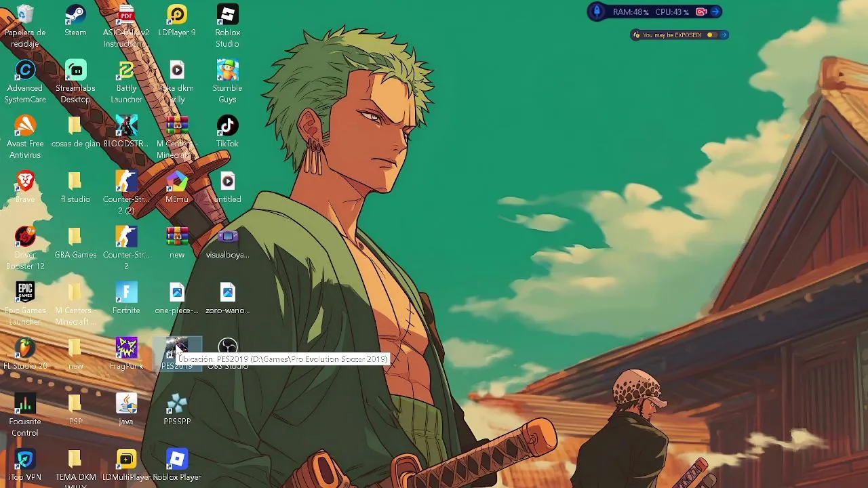
Task: Select the M Centers - Minecraft WinRAR archive
Action: pyautogui.click(x=177, y=137)
